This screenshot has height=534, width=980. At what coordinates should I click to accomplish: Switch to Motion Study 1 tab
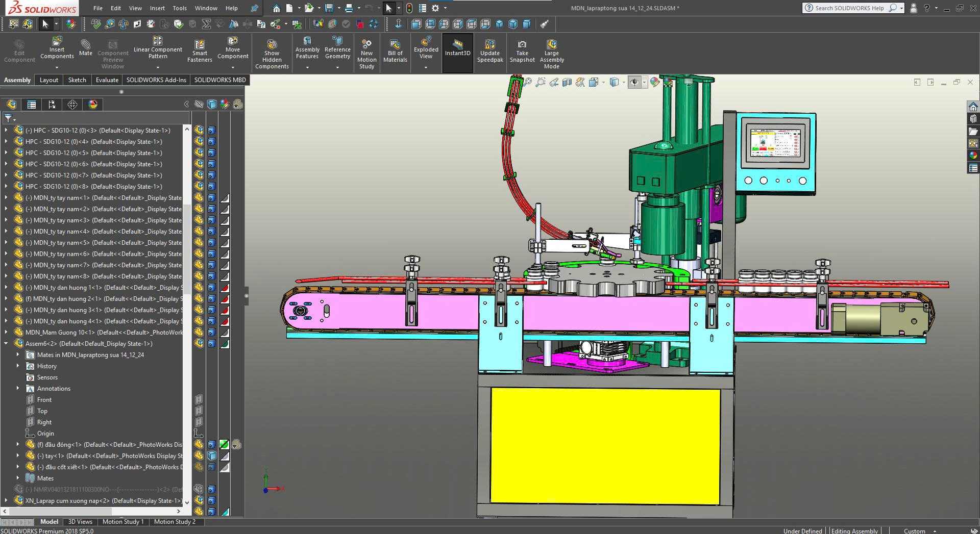123,521
